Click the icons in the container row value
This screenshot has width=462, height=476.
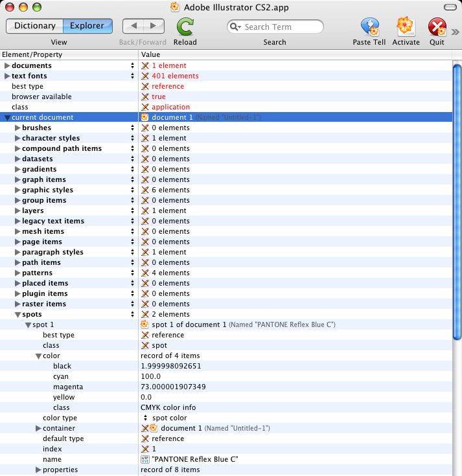point(150,428)
